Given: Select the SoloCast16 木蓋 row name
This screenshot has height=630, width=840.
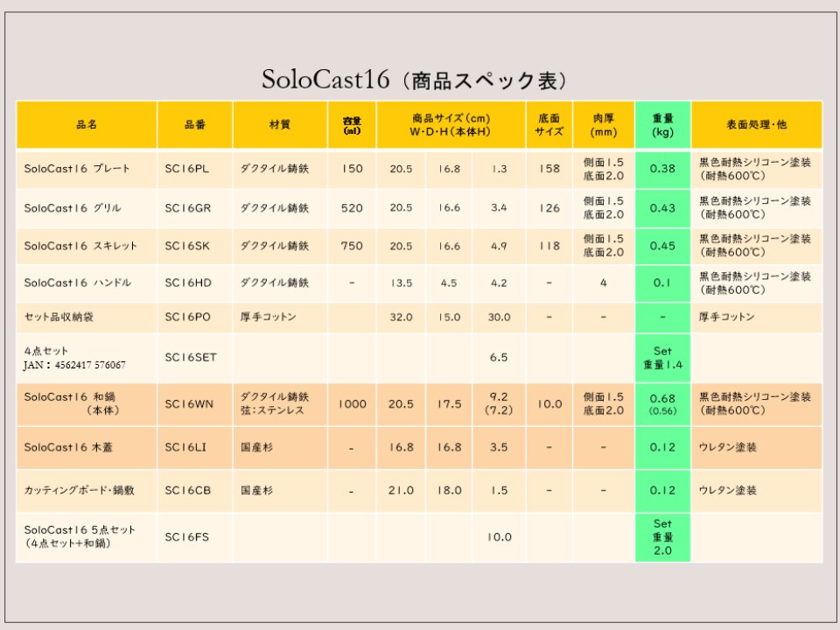Looking at the screenshot, I should pyautogui.click(x=68, y=447).
